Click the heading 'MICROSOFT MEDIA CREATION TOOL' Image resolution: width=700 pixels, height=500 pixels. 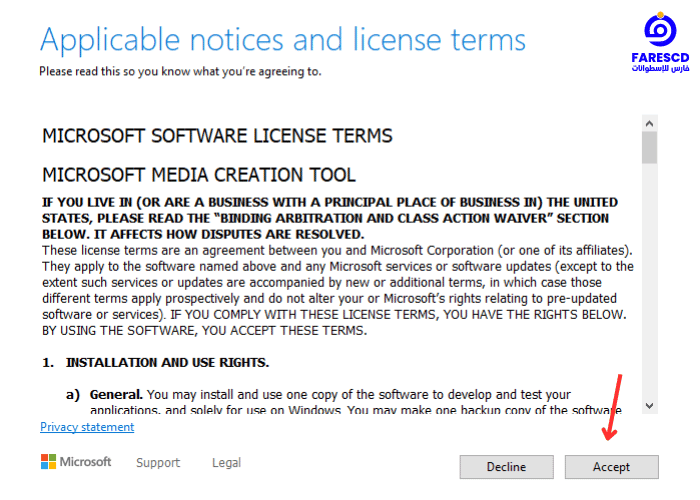[199, 175]
